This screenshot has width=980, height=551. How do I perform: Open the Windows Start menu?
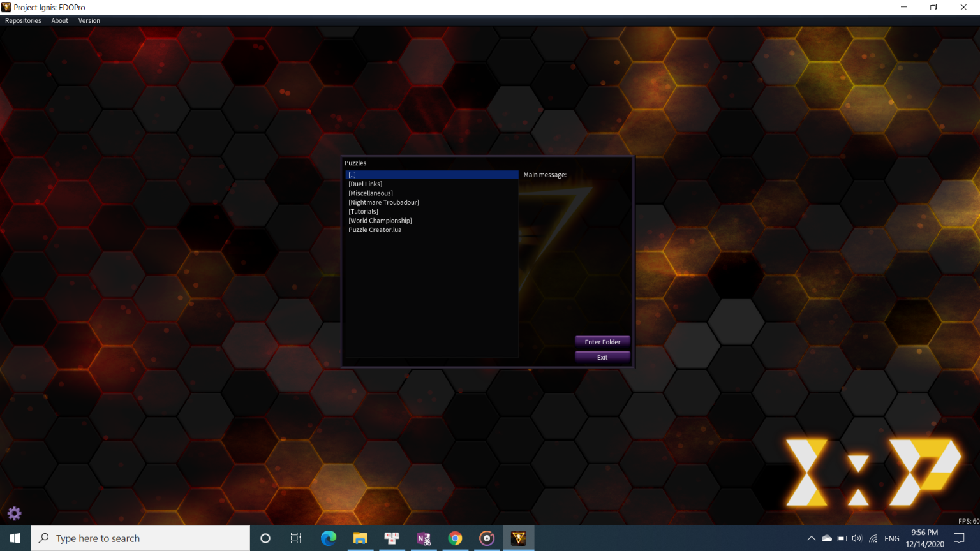(x=15, y=538)
